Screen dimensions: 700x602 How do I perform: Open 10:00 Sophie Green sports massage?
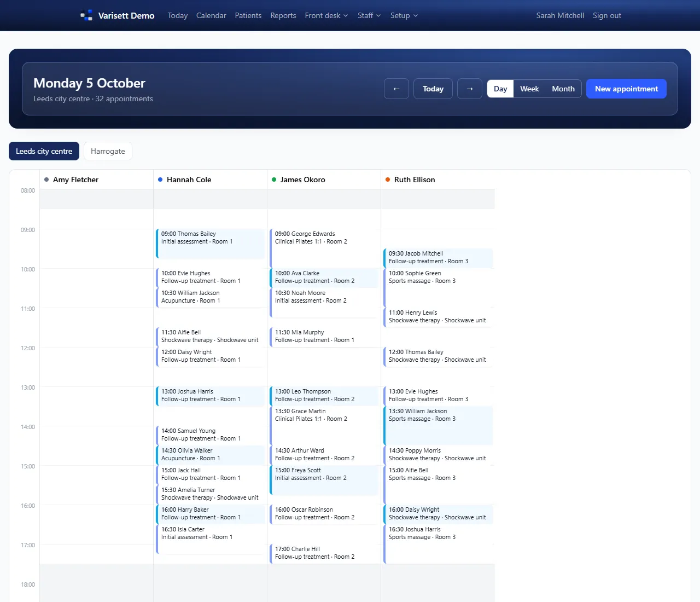point(438,288)
